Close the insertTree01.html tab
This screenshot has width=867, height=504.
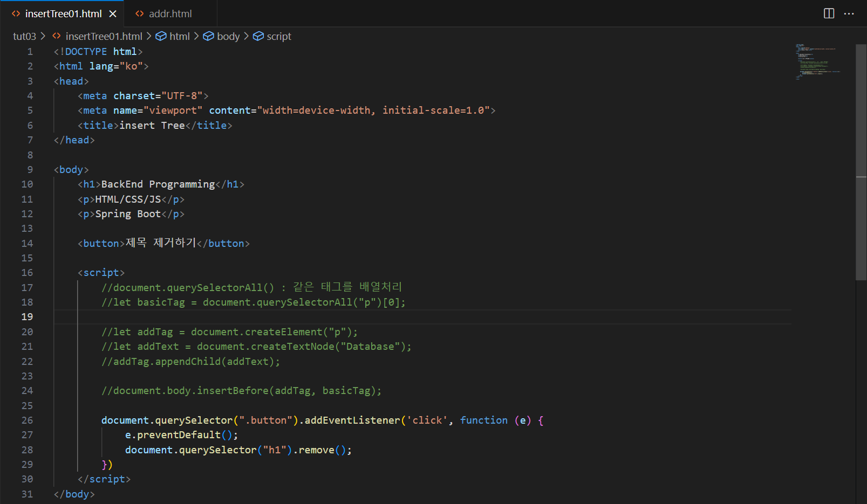click(x=113, y=14)
